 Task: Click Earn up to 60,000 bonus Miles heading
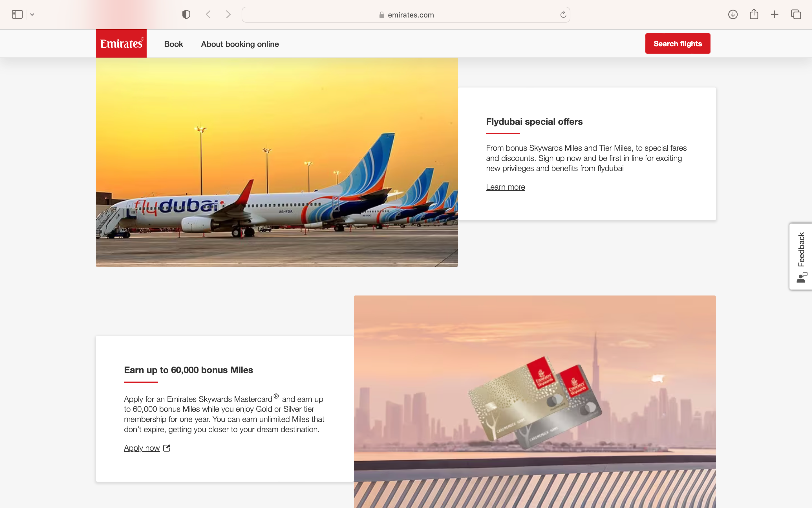(188, 370)
